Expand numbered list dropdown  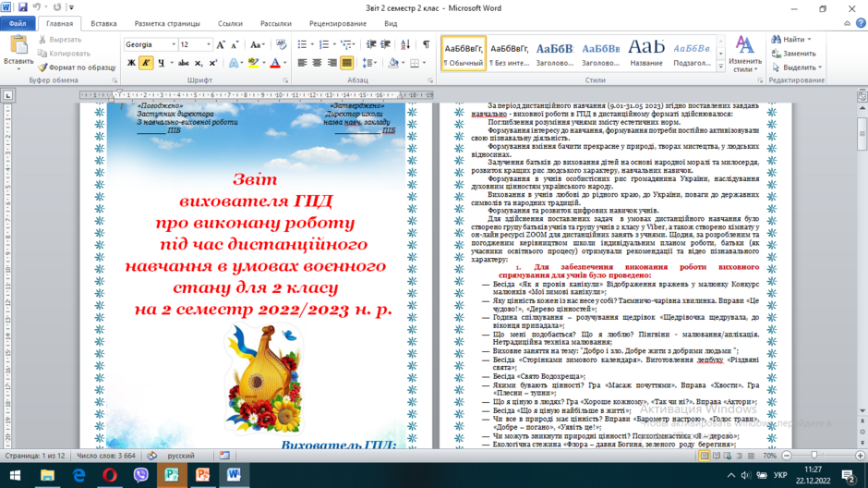334,44
